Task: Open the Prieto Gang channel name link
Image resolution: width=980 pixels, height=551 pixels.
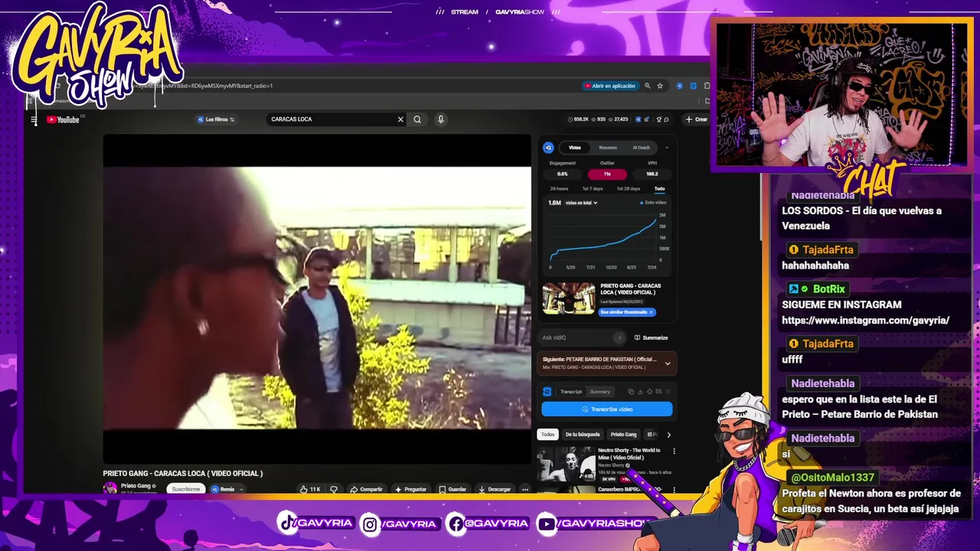Action: pyautogui.click(x=136, y=486)
